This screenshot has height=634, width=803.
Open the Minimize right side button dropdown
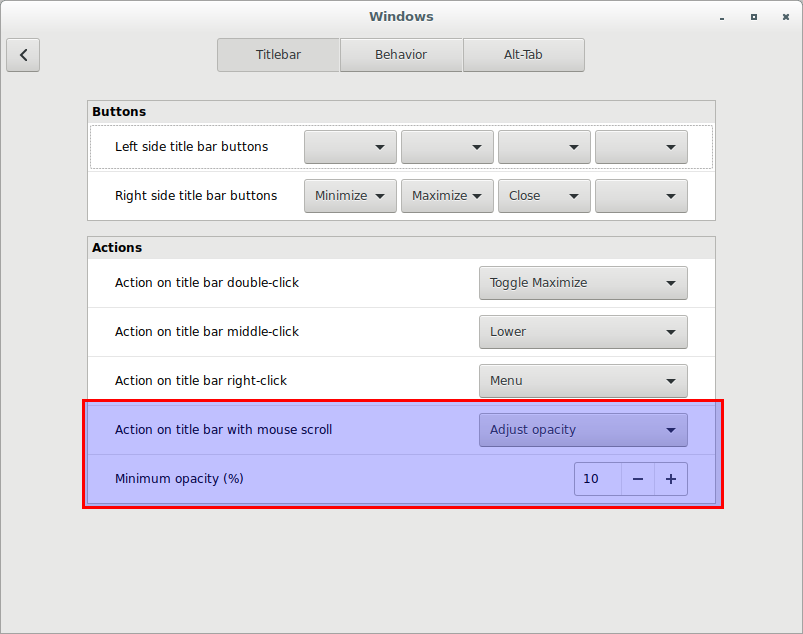click(x=350, y=196)
